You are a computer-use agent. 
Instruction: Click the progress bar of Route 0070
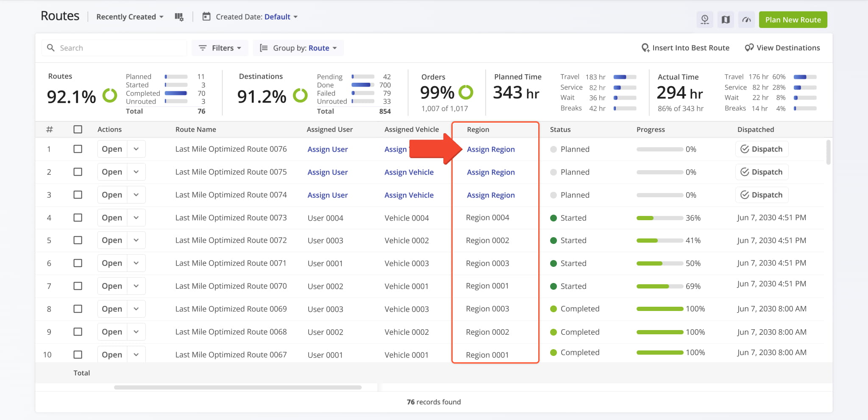[x=660, y=286]
